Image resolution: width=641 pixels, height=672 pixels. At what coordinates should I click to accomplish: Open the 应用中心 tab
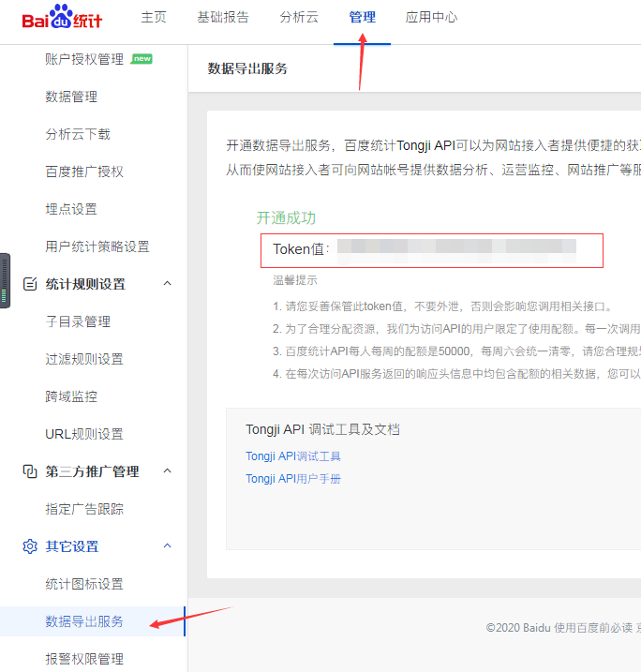coord(431,17)
